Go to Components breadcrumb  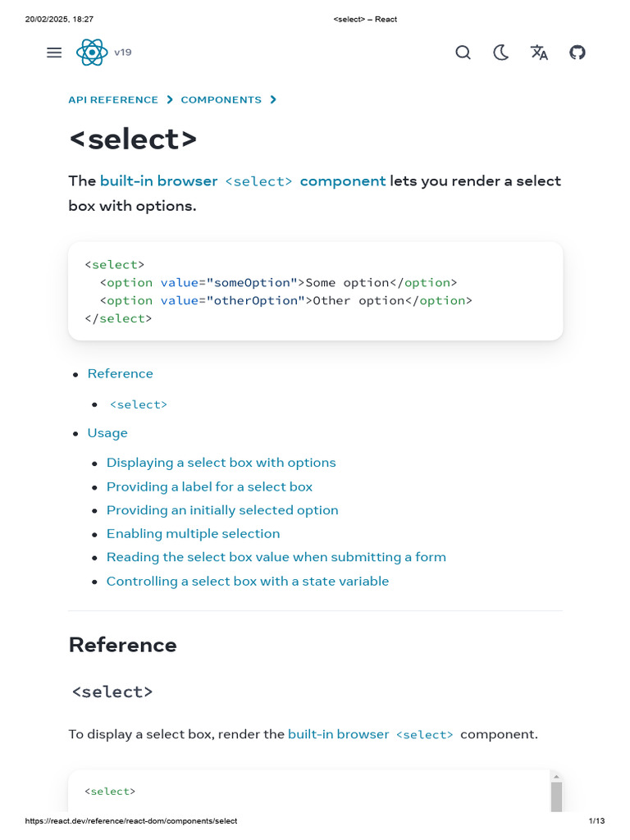221,100
